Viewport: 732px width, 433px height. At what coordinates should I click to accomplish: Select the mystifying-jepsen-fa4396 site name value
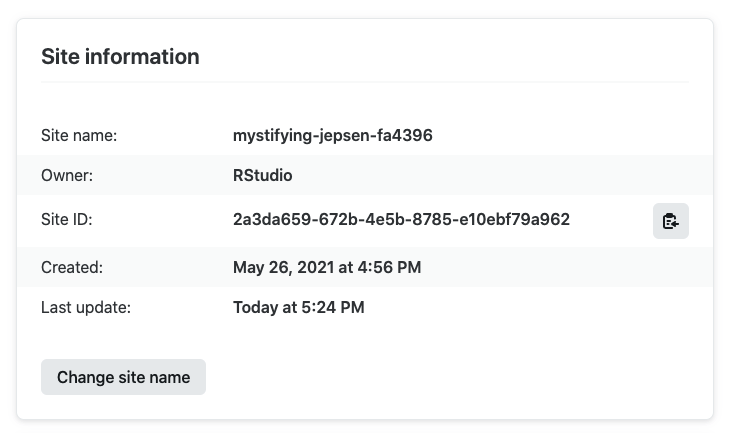[332, 135]
